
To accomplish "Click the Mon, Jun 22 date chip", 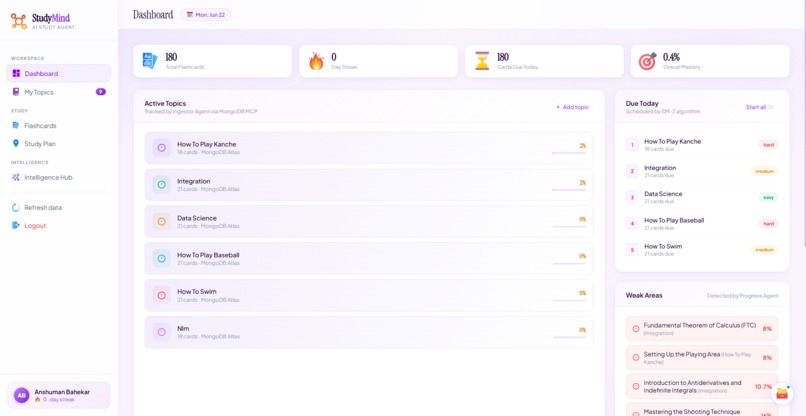I will 206,14.
